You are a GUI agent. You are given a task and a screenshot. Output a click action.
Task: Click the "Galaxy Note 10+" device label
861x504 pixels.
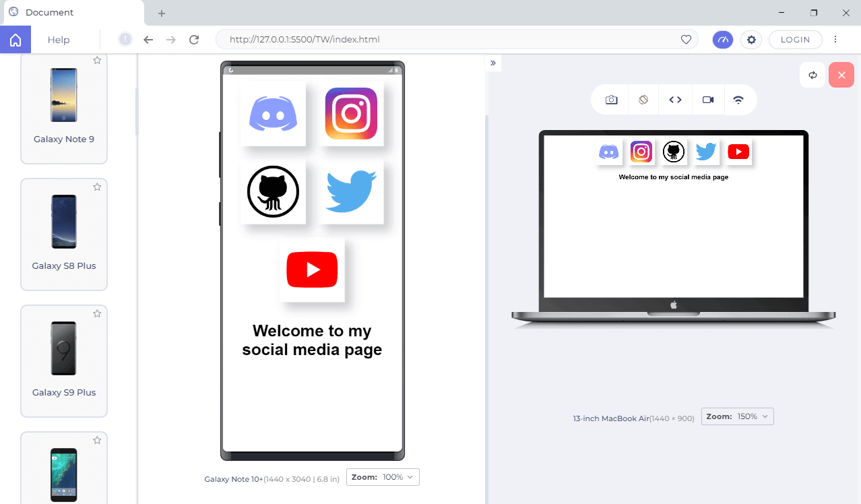(233, 478)
